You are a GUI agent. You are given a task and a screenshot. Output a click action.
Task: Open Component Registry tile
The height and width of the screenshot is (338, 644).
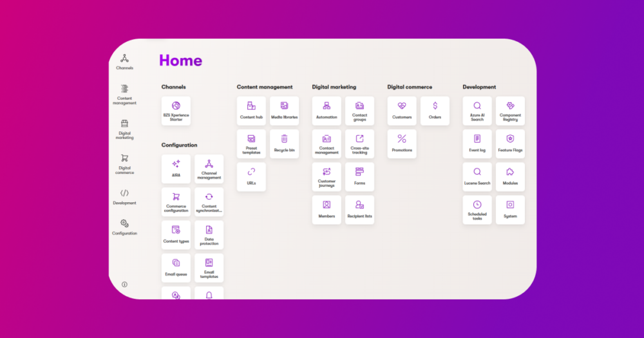point(510,111)
